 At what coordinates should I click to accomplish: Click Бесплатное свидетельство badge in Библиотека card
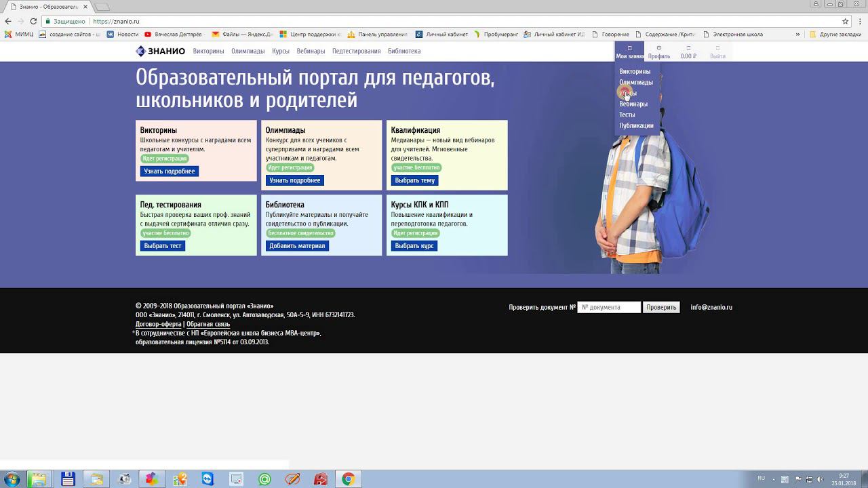click(x=301, y=233)
